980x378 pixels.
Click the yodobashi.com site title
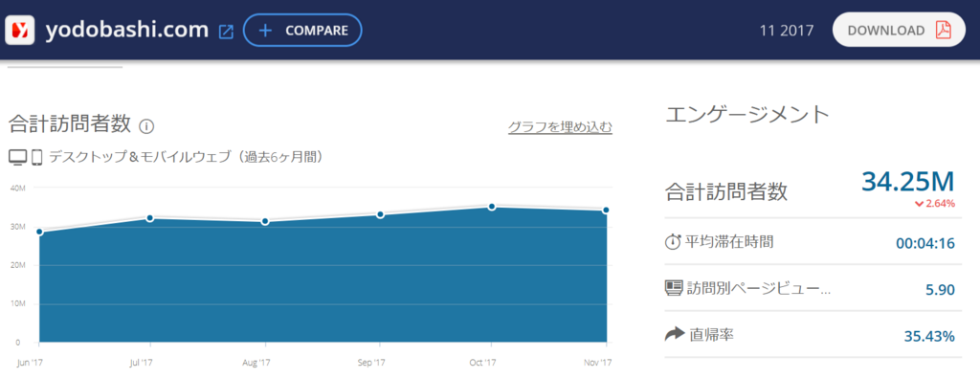127,30
